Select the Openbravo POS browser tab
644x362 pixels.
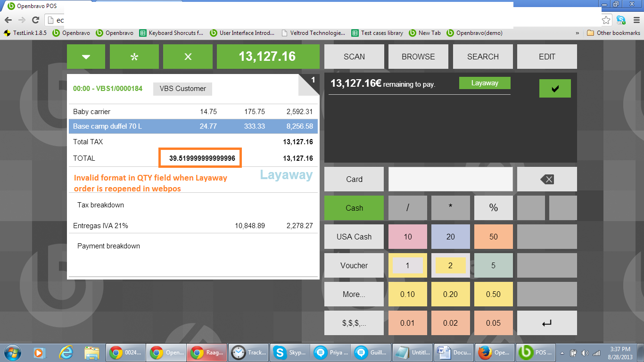click(47, 6)
